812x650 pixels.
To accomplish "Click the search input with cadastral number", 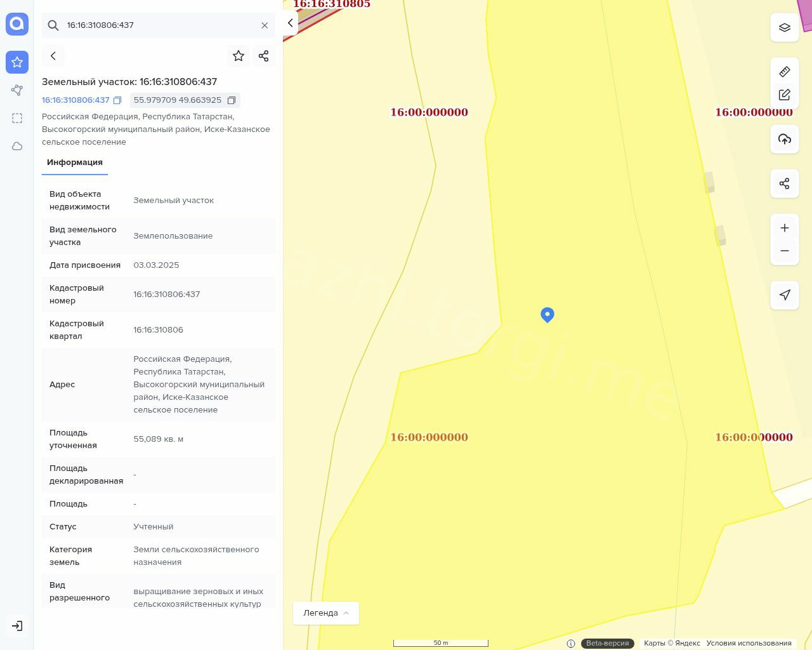I will click(159, 25).
